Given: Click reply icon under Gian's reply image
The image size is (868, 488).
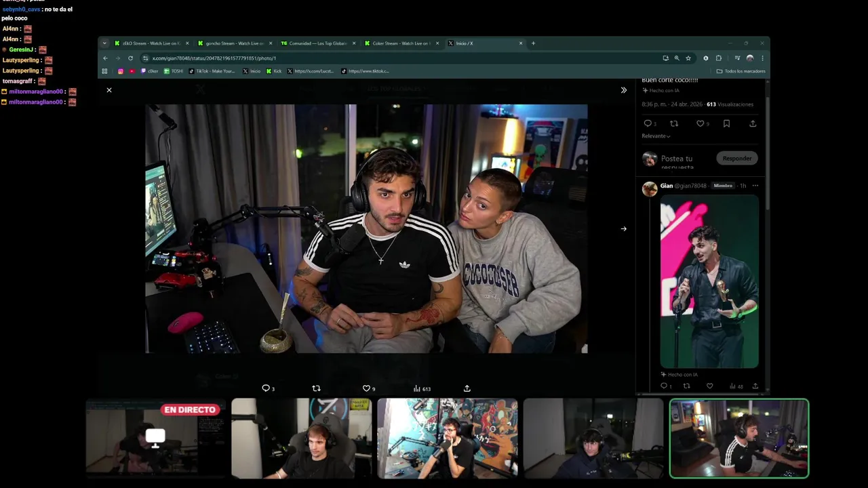Looking at the screenshot, I should click(664, 386).
